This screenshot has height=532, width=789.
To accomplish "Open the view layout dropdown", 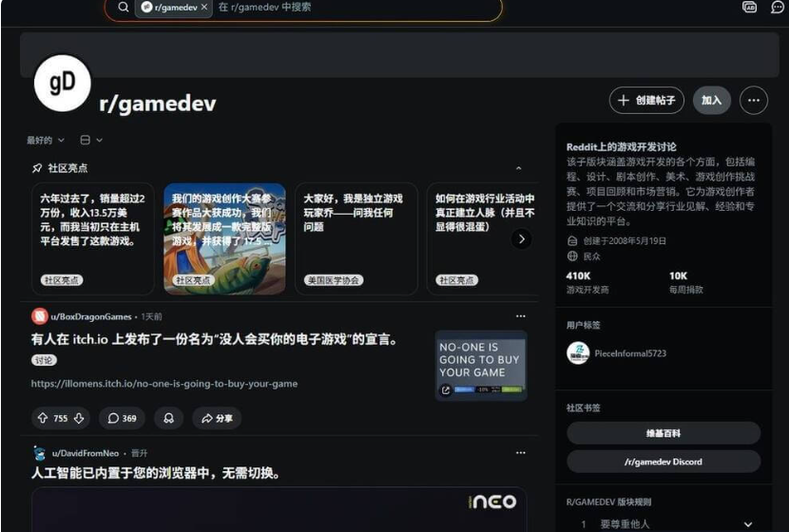I will tap(91, 141).
